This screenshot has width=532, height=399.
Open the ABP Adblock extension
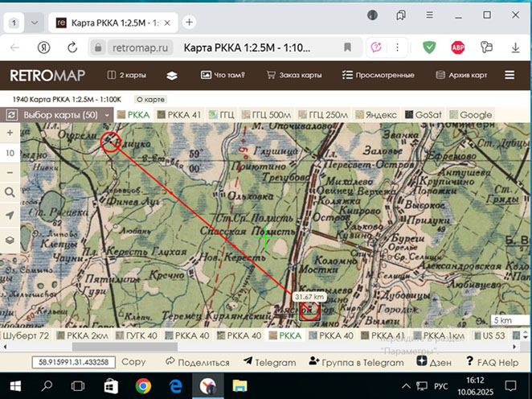tap(458, 47)
